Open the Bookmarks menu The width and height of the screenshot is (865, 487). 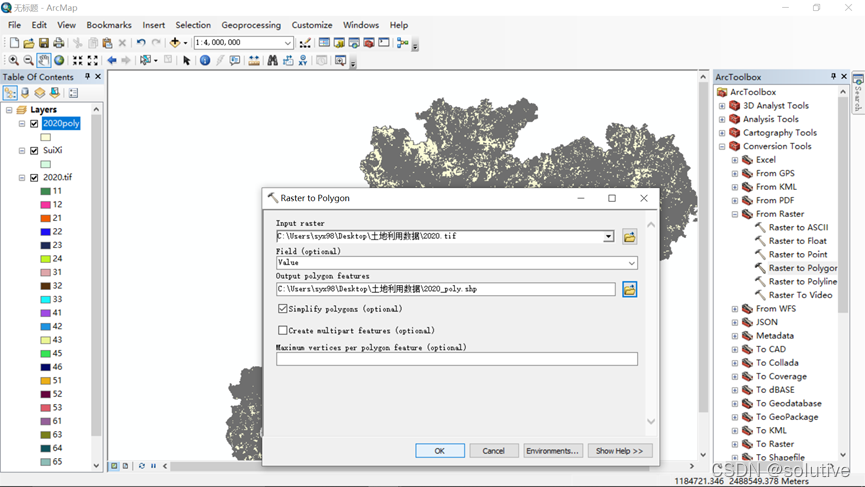click(x=109, y=25)
